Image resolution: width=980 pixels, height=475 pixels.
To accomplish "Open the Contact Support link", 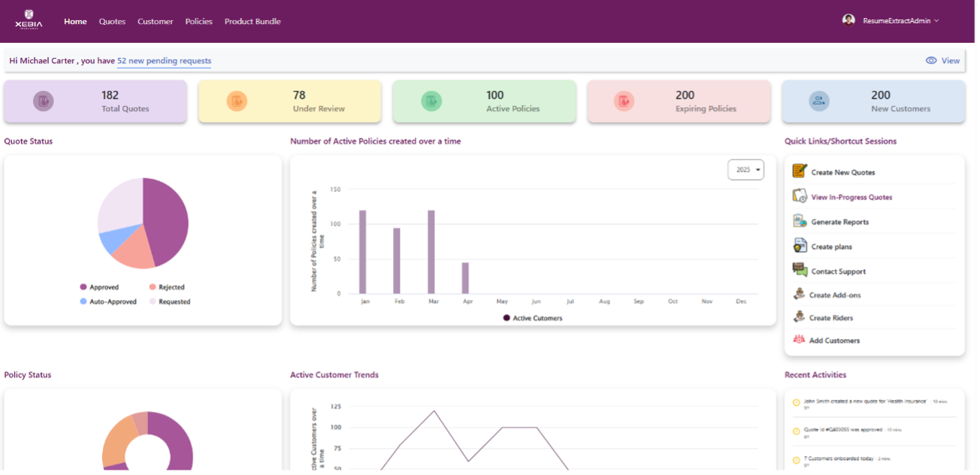I will point(838,272).
